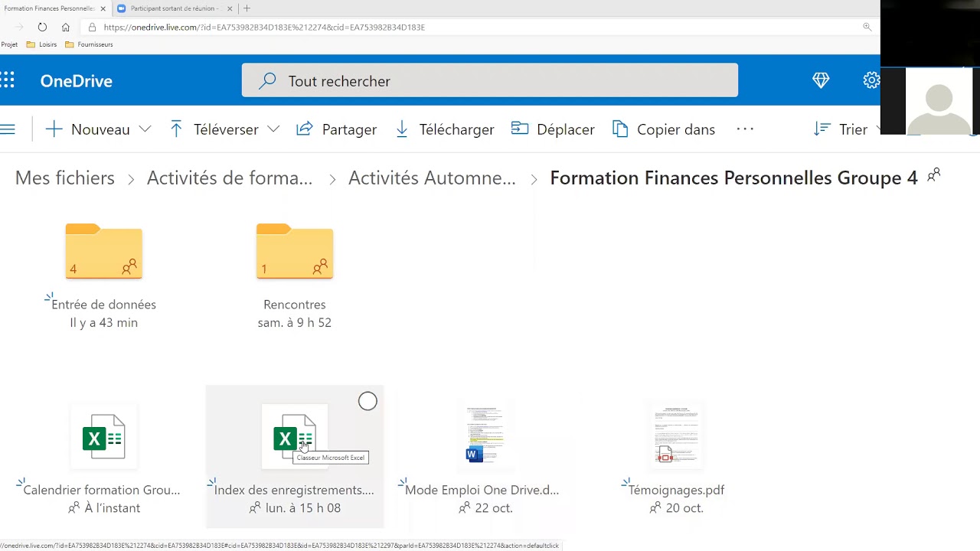Open the Projet bookmark

[9, 44]
